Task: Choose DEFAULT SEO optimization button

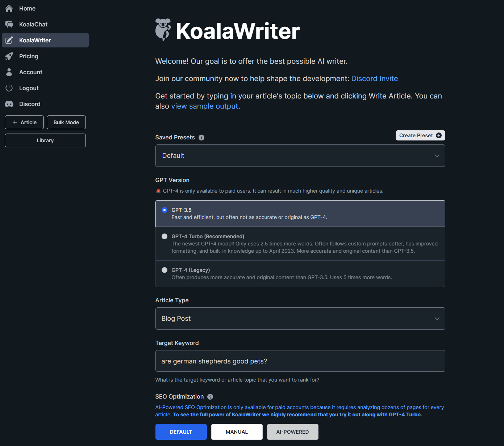Action: click(181, 432)
